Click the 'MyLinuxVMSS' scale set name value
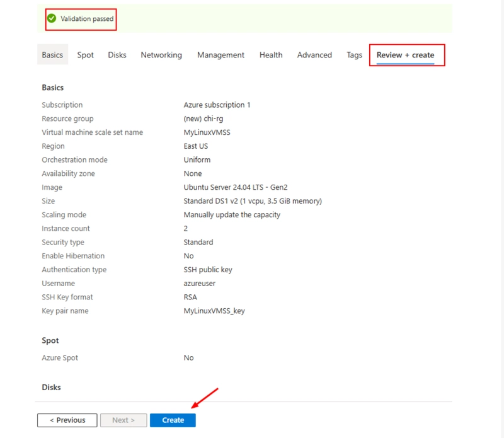504x438 pixels. 207,132
